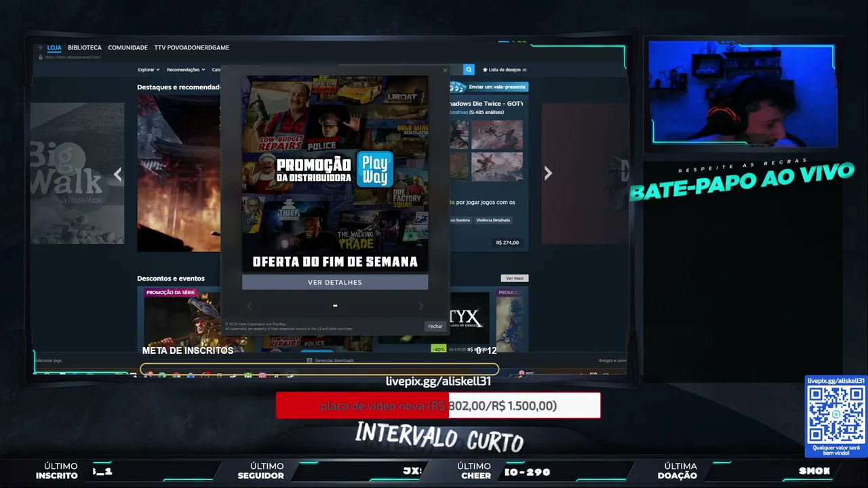Click the livepix.gg/aliskell31 text

coord(438,381)
